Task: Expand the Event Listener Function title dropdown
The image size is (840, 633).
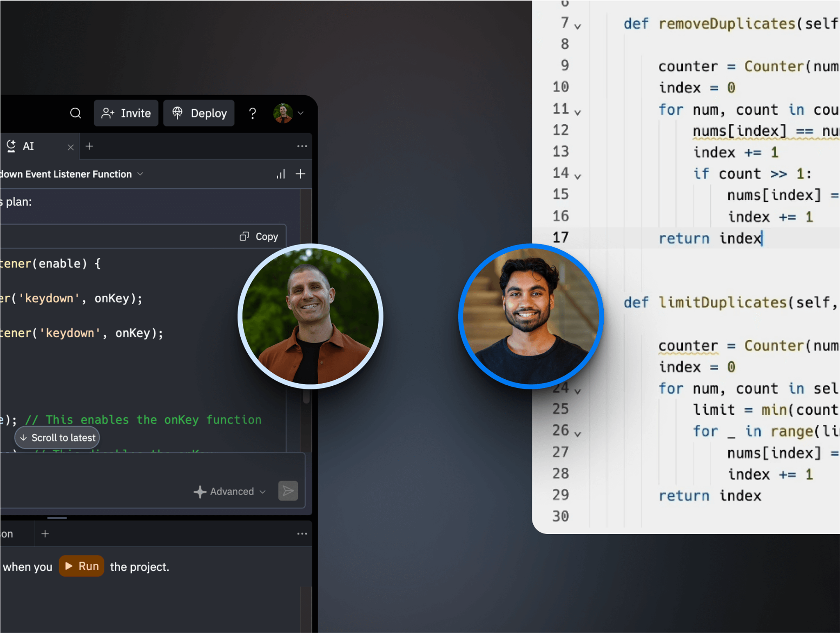Action: (140, 174)
